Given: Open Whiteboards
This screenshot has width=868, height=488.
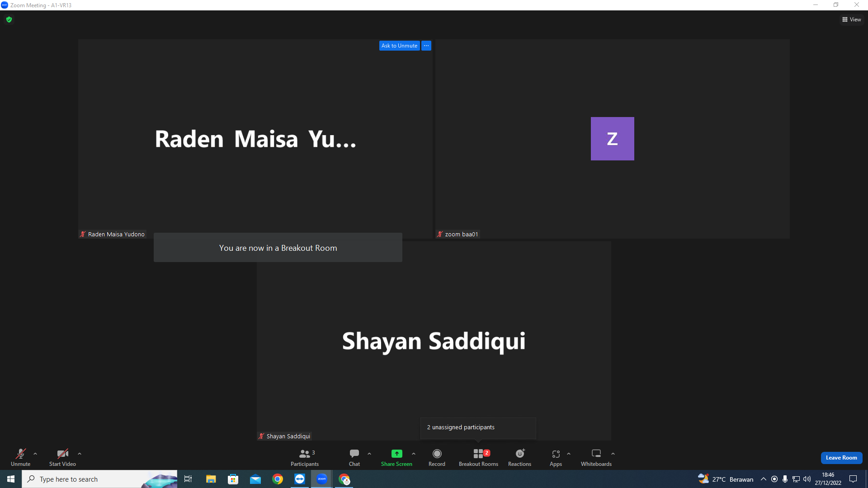Looking at the screenshot, I should point(596,457).
